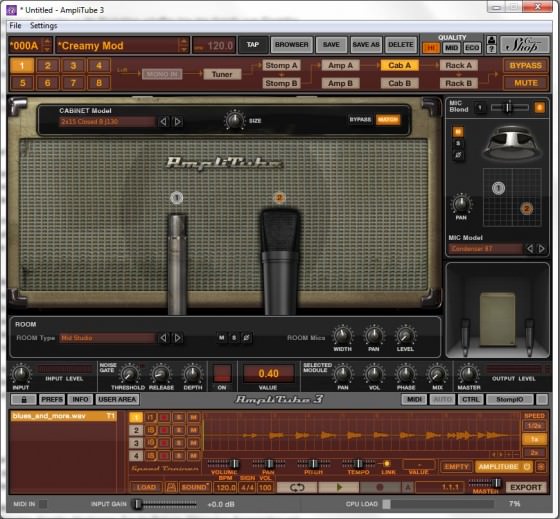Click the SIZE knob on cabinet
560x519 pixels.
234,121
